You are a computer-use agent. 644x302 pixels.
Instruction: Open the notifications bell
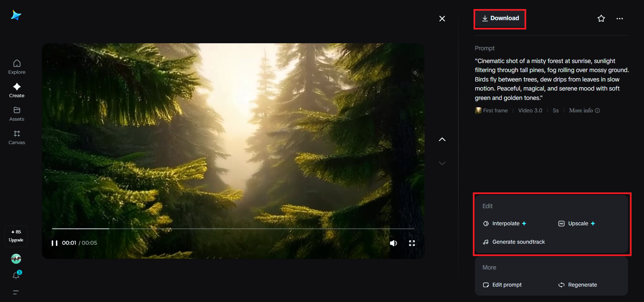click(x=16, y=275)
